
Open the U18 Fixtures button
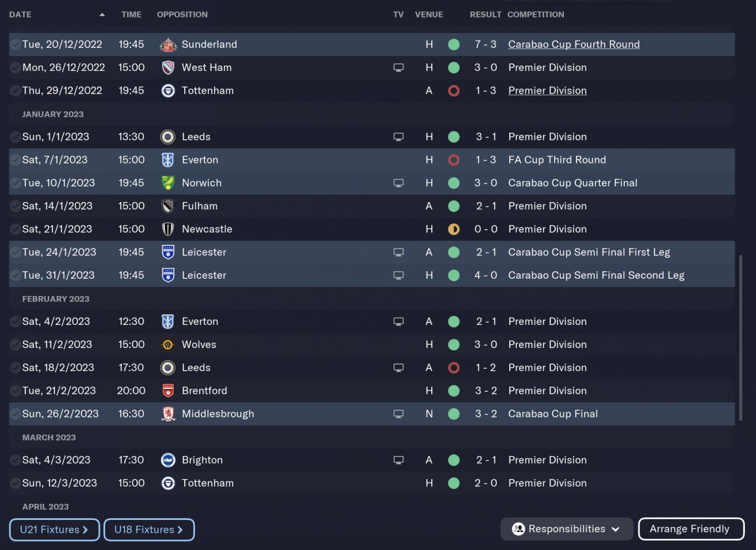point(149,530)
